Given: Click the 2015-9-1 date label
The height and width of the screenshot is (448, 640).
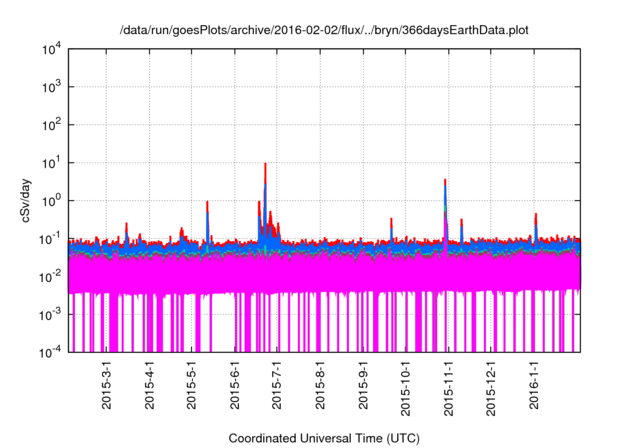Looking at the screenshot, I should pos(363,385).
